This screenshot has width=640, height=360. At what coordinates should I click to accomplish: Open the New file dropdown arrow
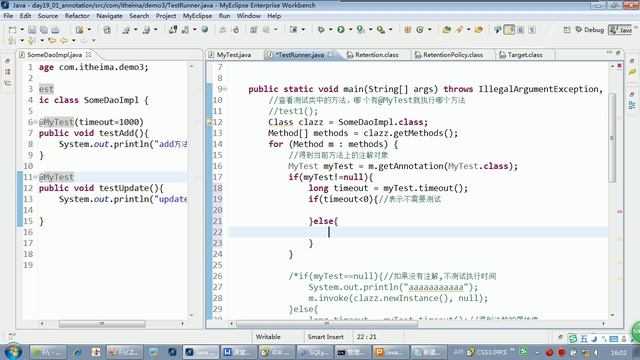pos(22,30)
